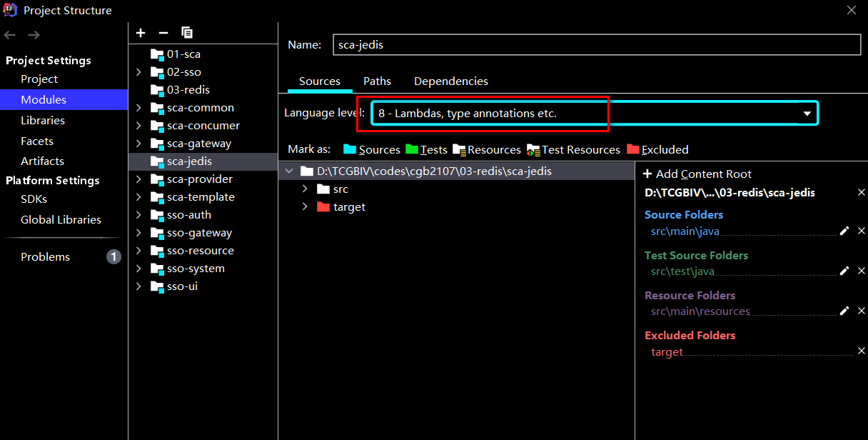Go forward with the right arrow
This screenshot has height=440, width=868.
point(34,35)
